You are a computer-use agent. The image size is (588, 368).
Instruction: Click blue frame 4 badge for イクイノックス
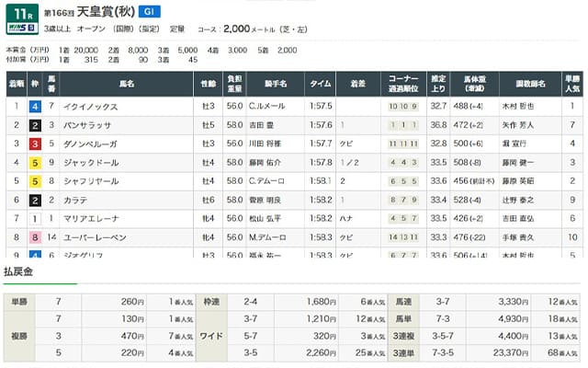[35, 107]
